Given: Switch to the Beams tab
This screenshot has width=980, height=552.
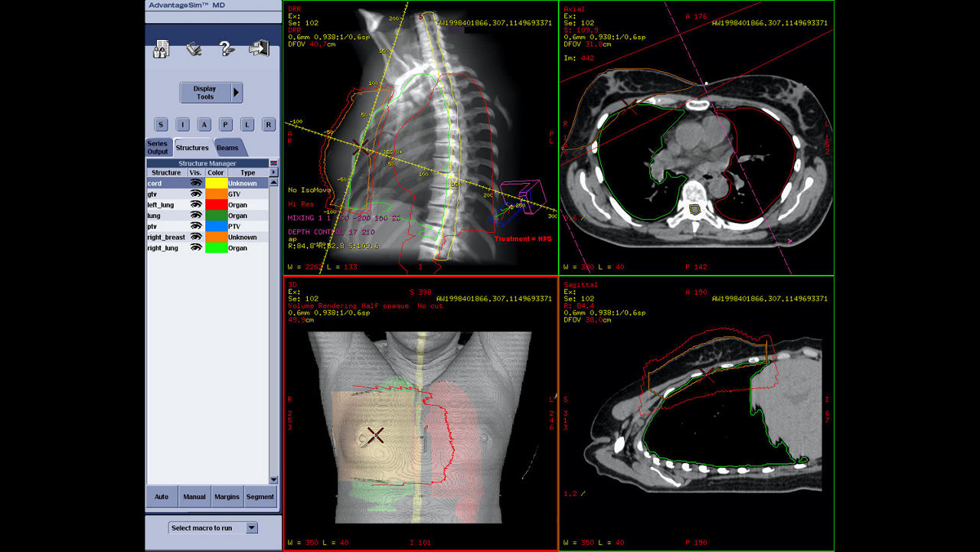Looking at the screenshot, I should coord(227,148).
